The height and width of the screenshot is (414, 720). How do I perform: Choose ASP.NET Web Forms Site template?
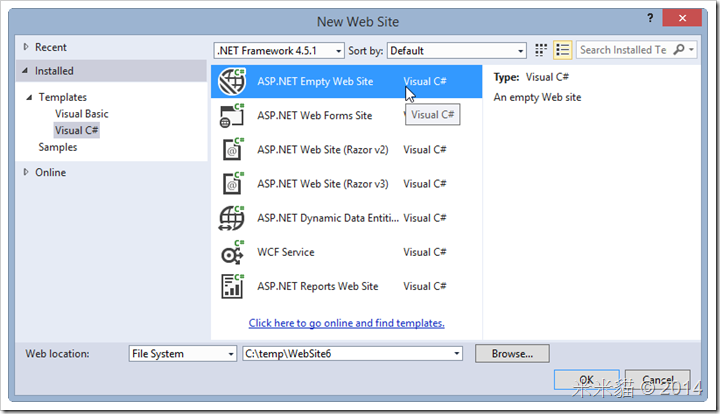(346, 116)
